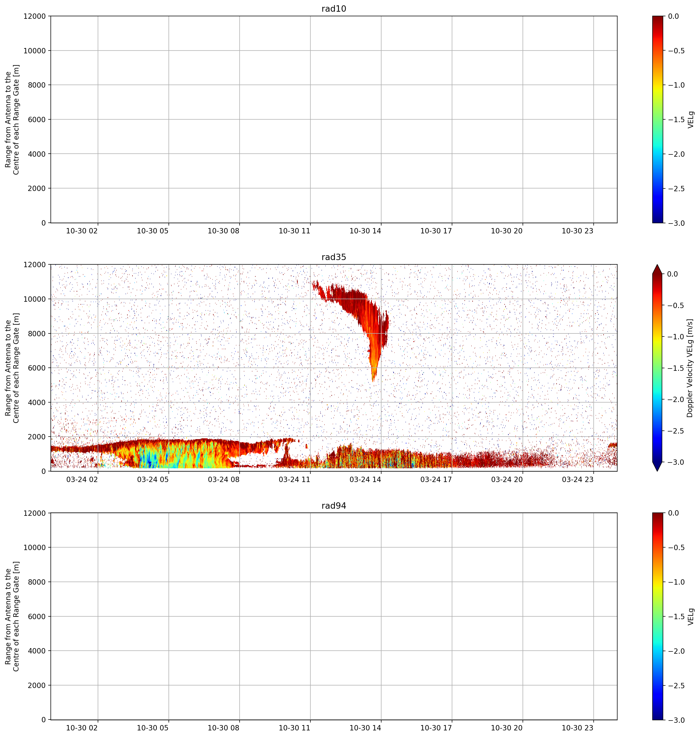Image resolution: width=700 pixels, height=737 pixels.
Task: Click the '−1.0' tick on rad35 colorbar
Action: [676, 337]
